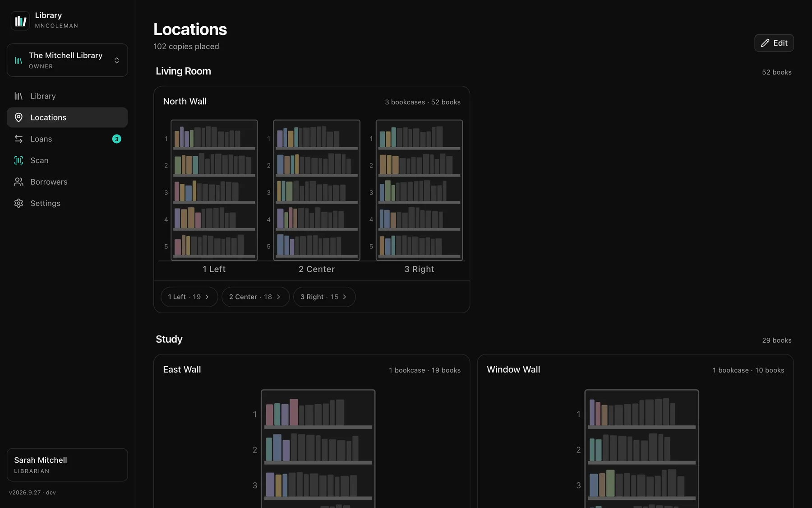
Task: Click the '52 books' Living Room count
Action: [777, 72]
